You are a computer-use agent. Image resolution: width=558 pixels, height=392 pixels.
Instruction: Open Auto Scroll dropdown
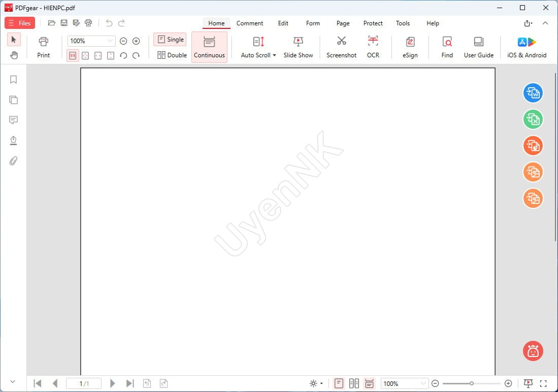pos(258,47)
